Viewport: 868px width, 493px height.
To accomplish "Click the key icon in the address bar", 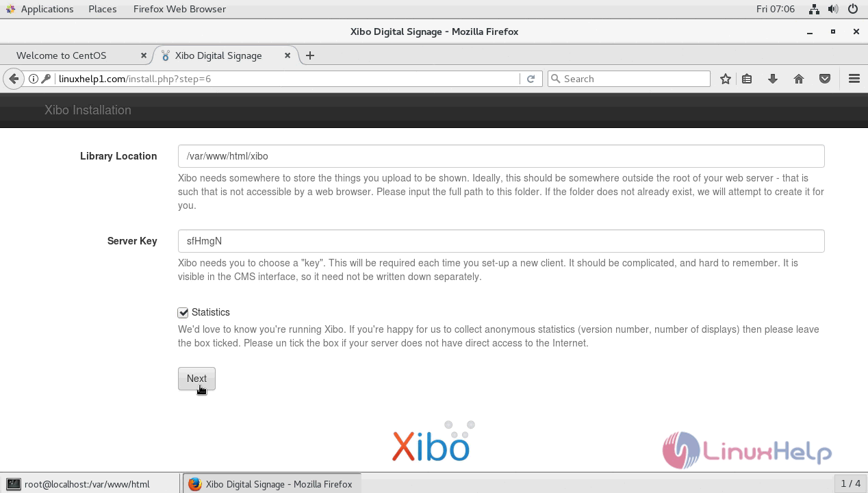I will pyautogui.click(x=46, y=79).
